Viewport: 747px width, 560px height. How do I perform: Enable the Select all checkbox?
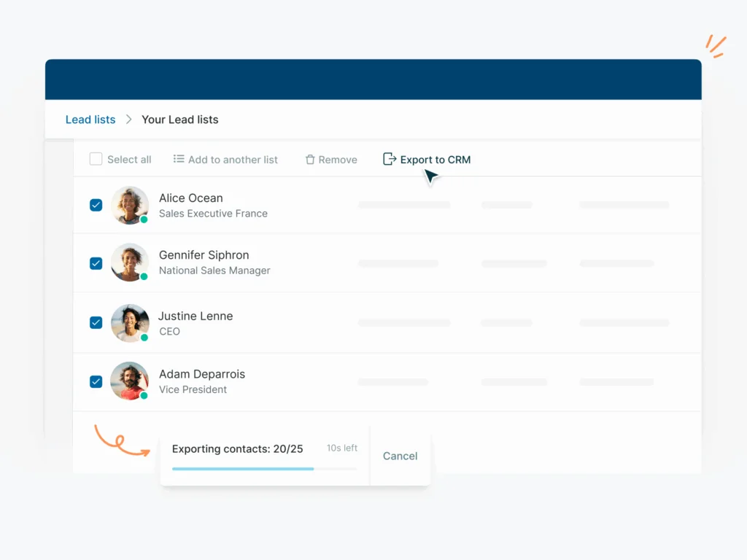click(x=96, y=159)
